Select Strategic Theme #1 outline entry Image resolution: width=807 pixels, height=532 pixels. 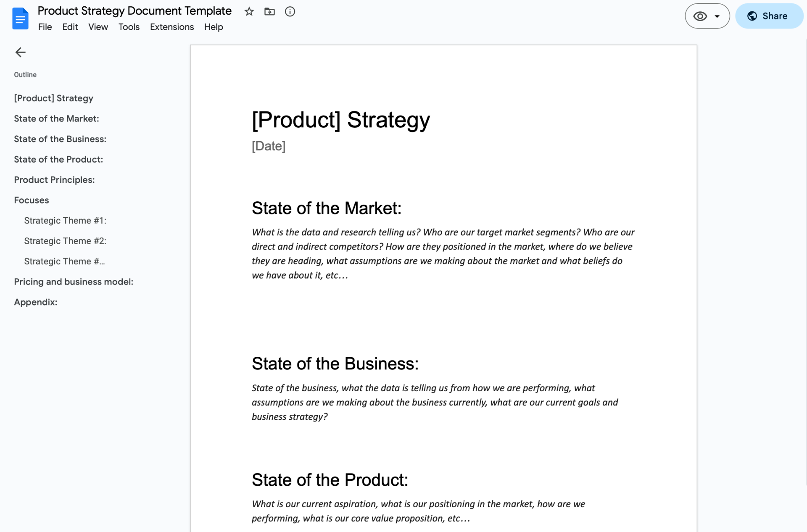[65, 221]
